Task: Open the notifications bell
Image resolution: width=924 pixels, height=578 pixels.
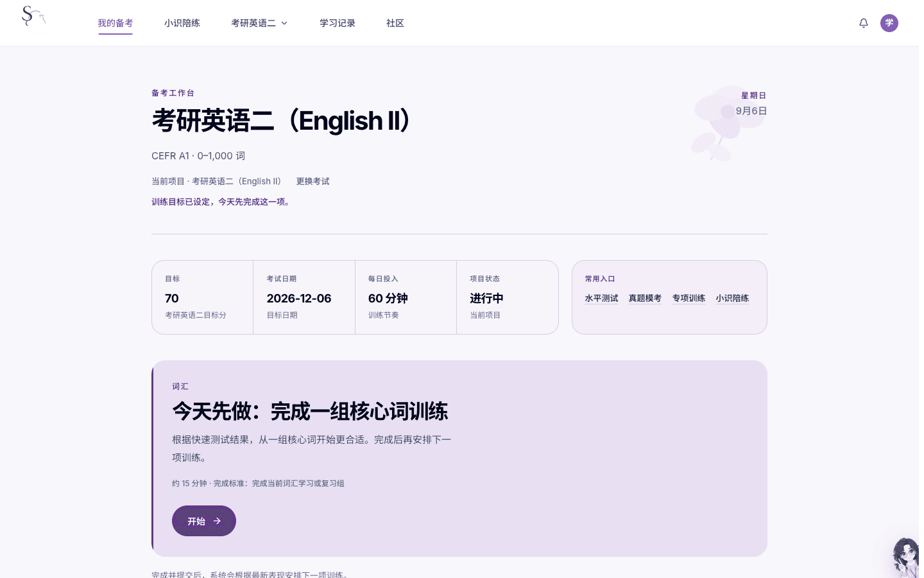Action: (864, 23)
